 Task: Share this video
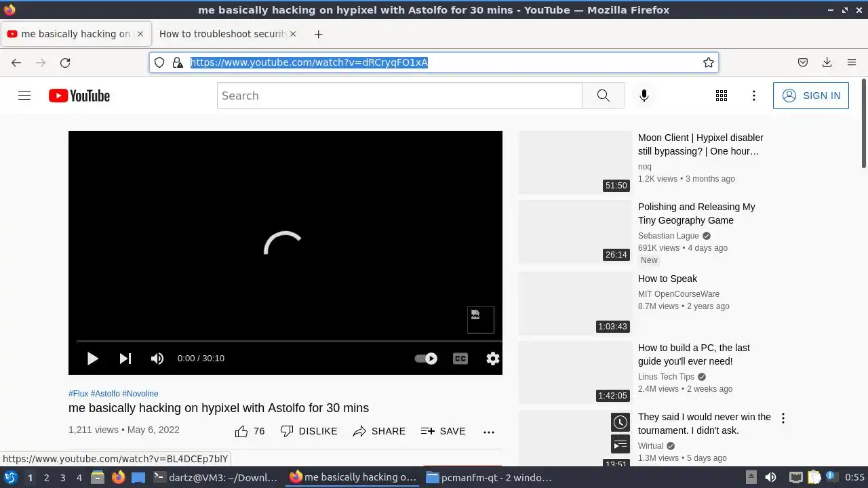[x=379, y=431]
